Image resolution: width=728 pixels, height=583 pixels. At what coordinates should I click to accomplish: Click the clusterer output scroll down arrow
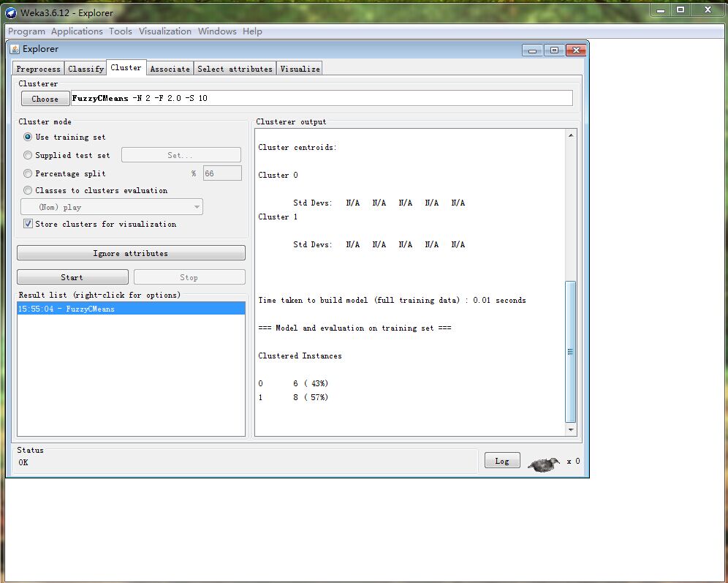(571, 429)
